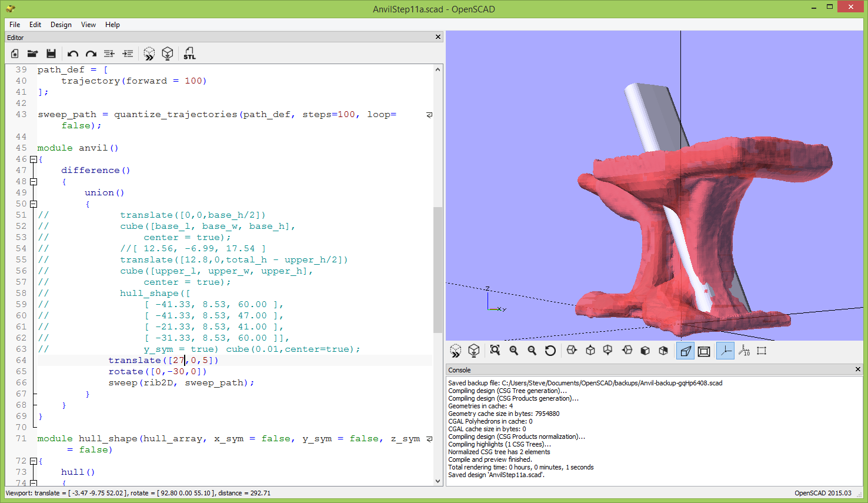
Task: Toggle Orthogonal projection in the viewport toolbar
Action: coord(704,351)
